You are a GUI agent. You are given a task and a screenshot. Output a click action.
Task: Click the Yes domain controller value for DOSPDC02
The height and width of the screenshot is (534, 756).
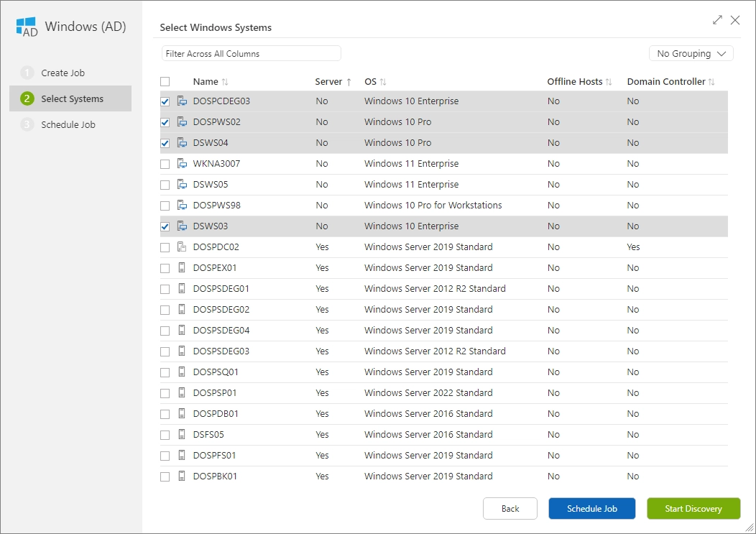click(633, 247)
